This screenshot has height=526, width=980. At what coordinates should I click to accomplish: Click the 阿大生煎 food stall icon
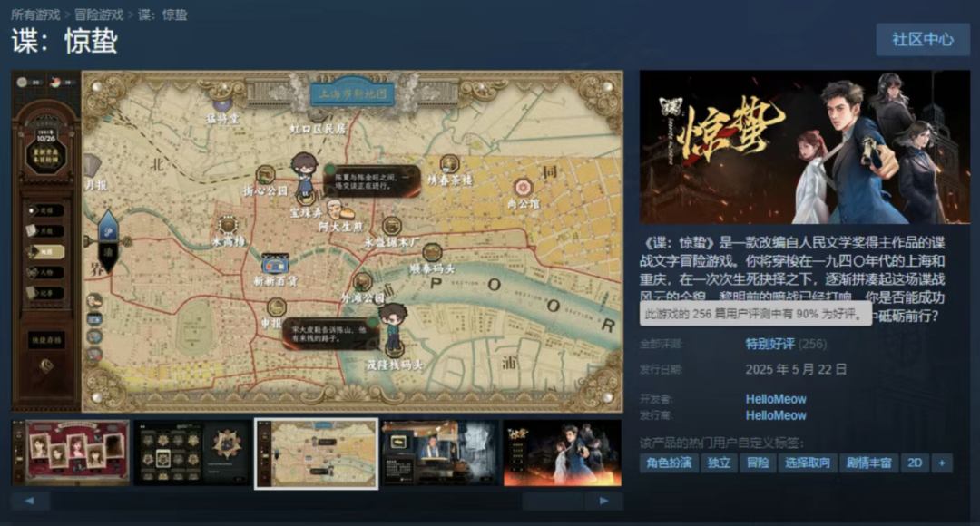click(x=340, y=210)
